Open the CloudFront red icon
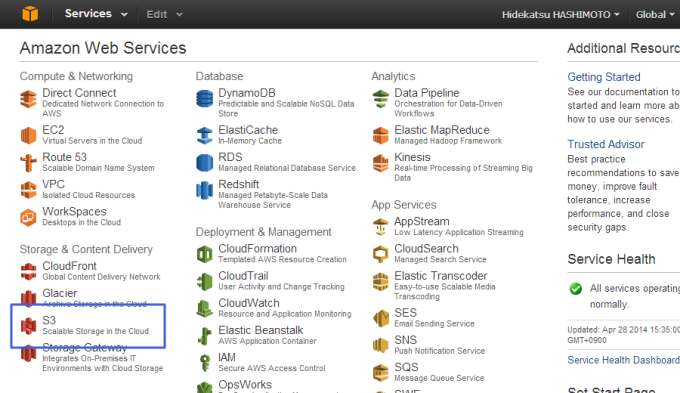Image resolution: width=680 pixels, height=393 pixels. (x=29, y=272)
